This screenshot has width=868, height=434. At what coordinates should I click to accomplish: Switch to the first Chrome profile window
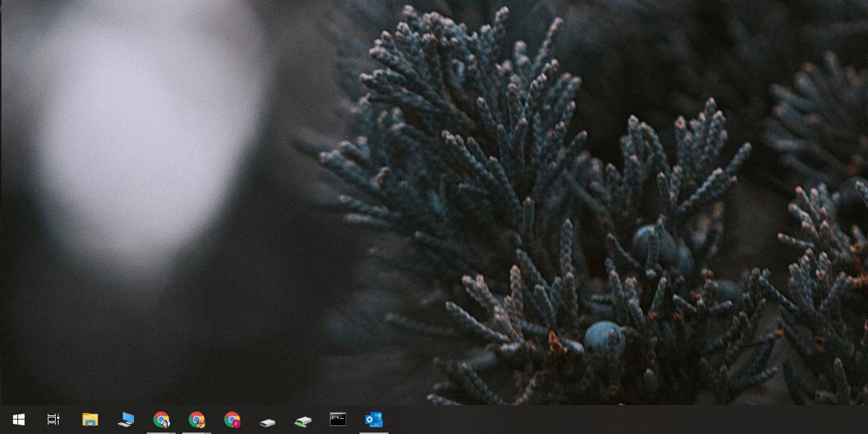point(161,420)
